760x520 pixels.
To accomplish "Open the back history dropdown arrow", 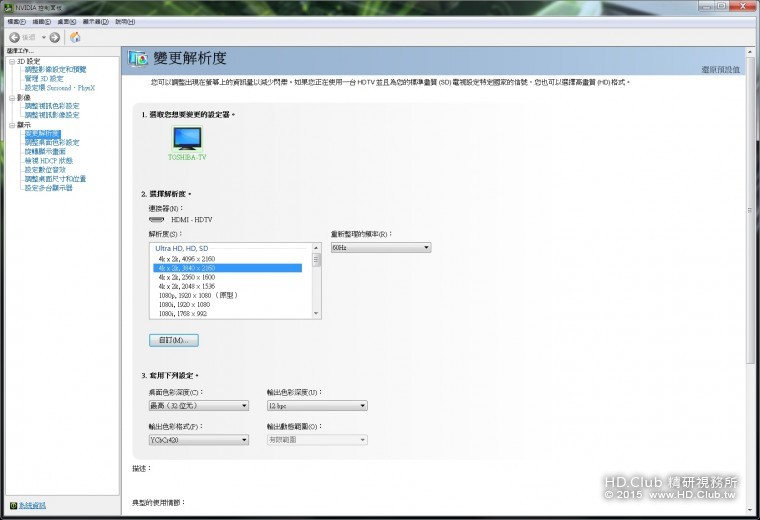I will [44, 37].
